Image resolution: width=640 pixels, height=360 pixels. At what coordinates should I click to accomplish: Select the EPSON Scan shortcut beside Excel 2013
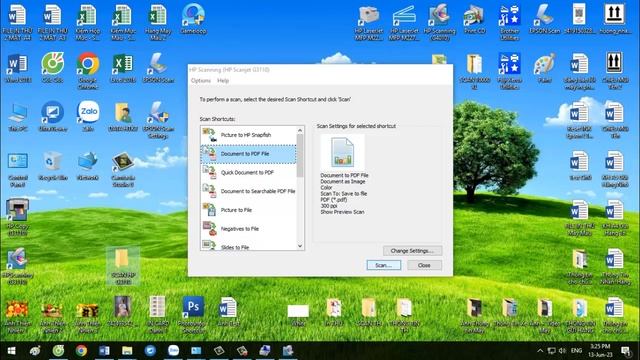coord(158,68)
